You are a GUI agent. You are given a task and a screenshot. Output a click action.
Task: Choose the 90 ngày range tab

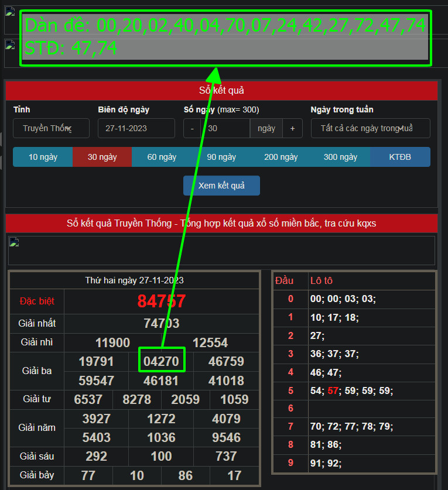(221, 157)
